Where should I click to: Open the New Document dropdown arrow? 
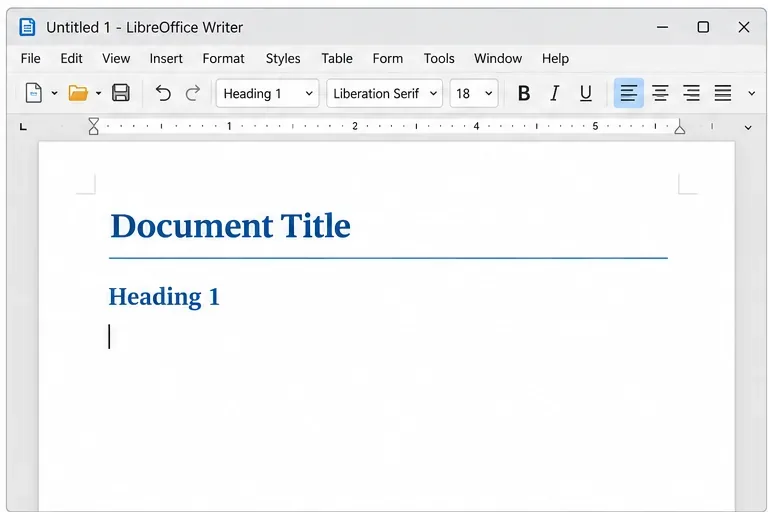click(54, 93)
